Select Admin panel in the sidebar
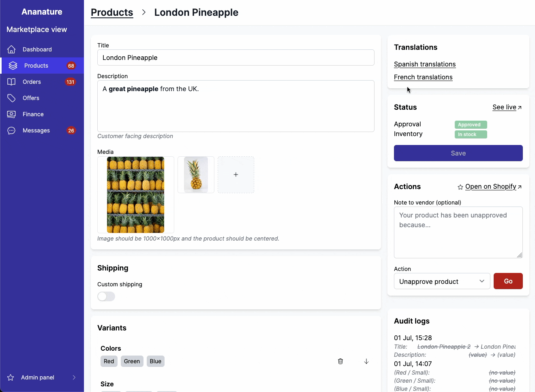Screen dimensions: 535x392 [38, 377]
